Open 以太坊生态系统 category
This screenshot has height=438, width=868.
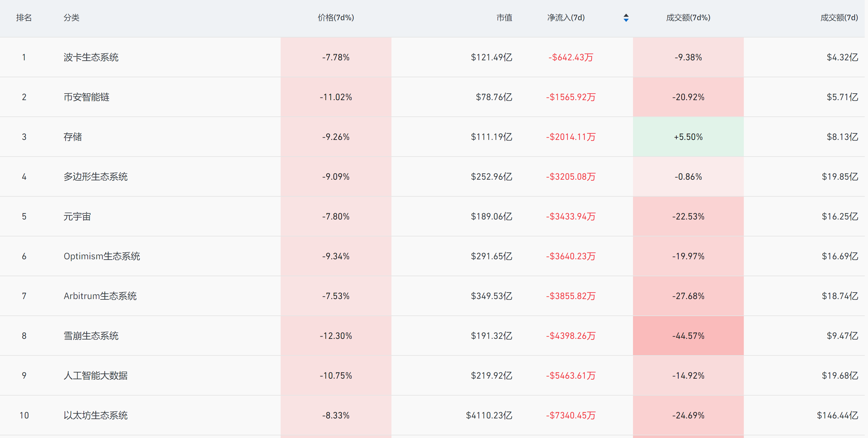click(96, 415)
